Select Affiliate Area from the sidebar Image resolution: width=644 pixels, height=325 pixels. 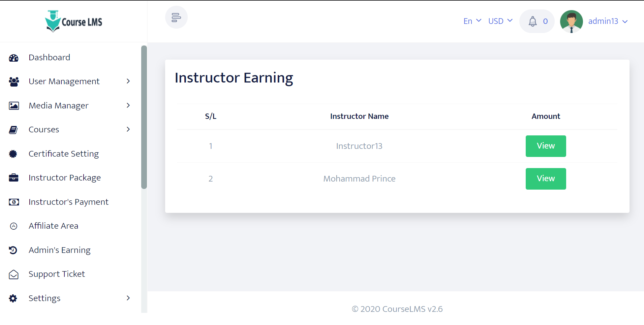click(53, 226)
